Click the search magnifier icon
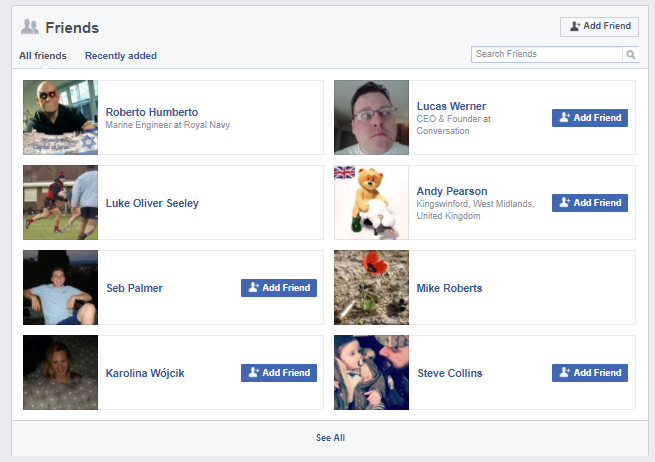The image size is (655, 462). pos(630,54)
